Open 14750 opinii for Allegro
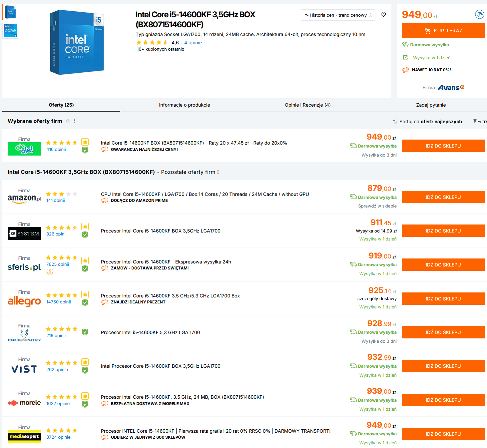 59,302
